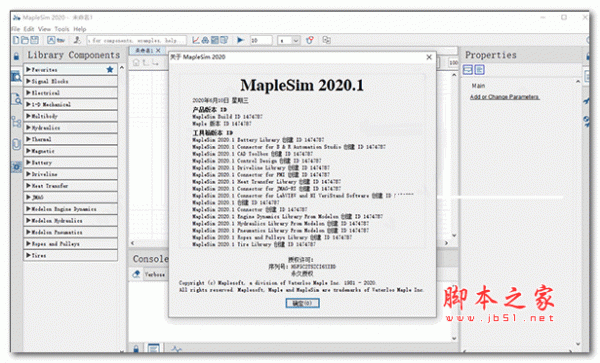Click the first Properties panel view icon
This screenshot has height=363, width=600.
point(468,70)
